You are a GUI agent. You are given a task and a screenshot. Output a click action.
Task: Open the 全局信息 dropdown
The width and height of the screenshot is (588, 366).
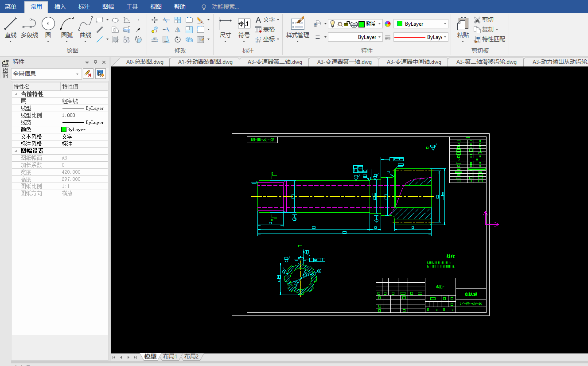point(47,74)
